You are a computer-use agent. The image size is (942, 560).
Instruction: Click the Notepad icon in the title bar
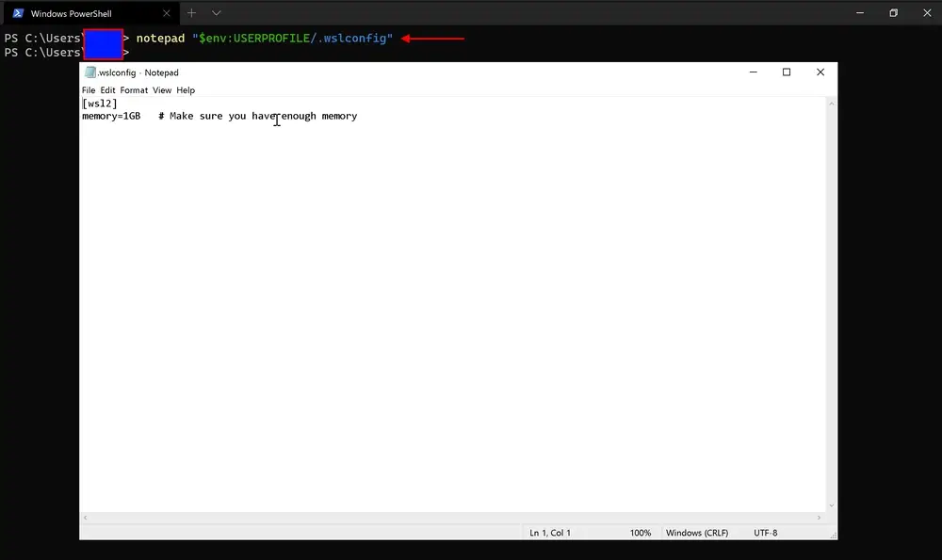pyautogui.click(x=90, y=72)
